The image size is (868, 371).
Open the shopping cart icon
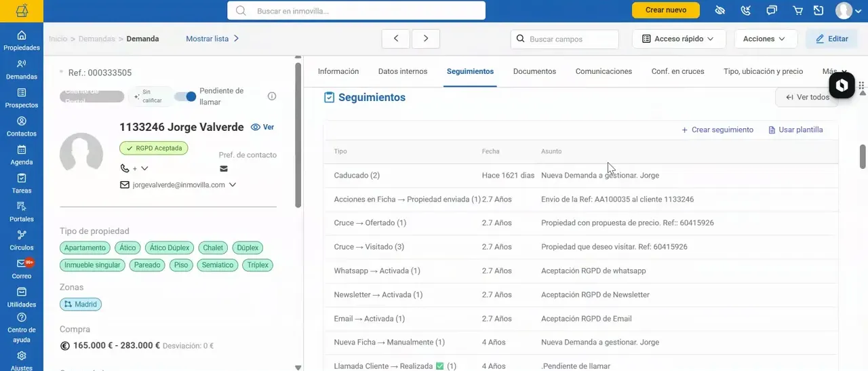coord(797,10)
